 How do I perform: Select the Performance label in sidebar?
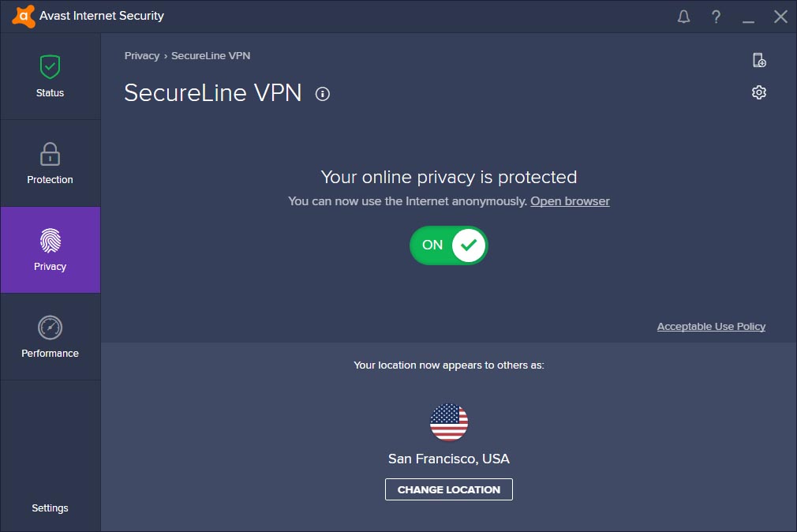point(50,353)
